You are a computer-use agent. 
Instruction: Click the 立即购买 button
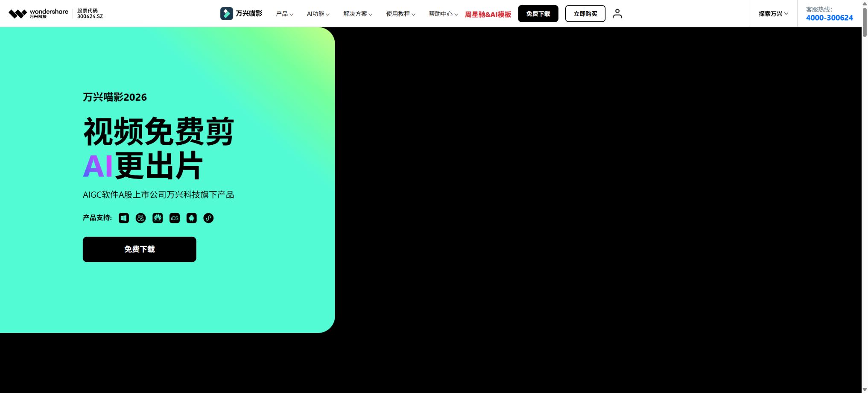(x=585, y=14)
